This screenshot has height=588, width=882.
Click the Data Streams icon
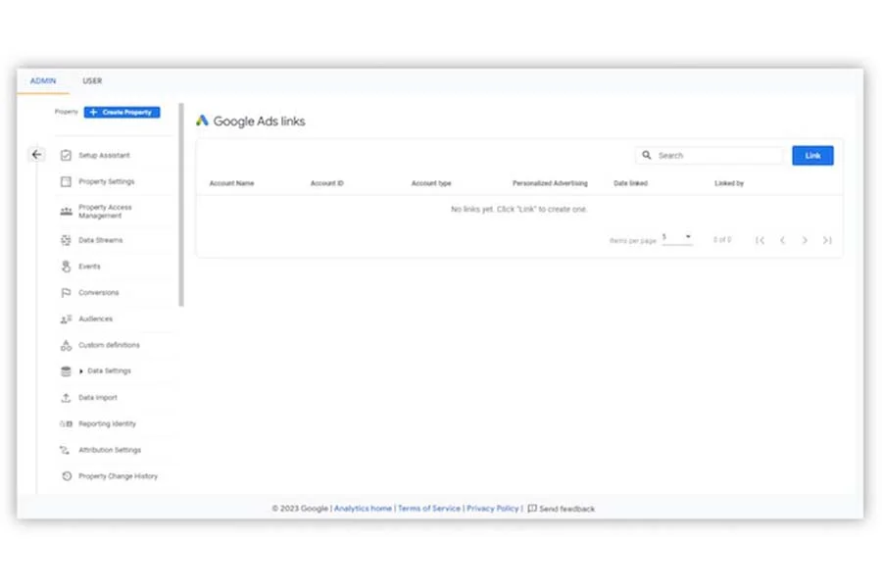coord(66,240)
